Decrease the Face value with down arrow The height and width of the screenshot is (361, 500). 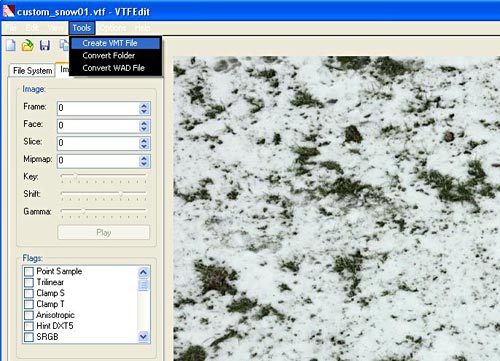tap(144, 129)
